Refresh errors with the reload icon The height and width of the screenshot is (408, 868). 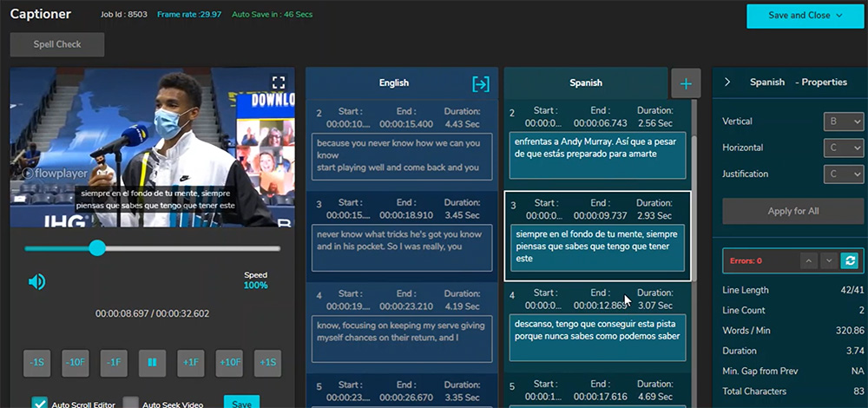(851, 260)
